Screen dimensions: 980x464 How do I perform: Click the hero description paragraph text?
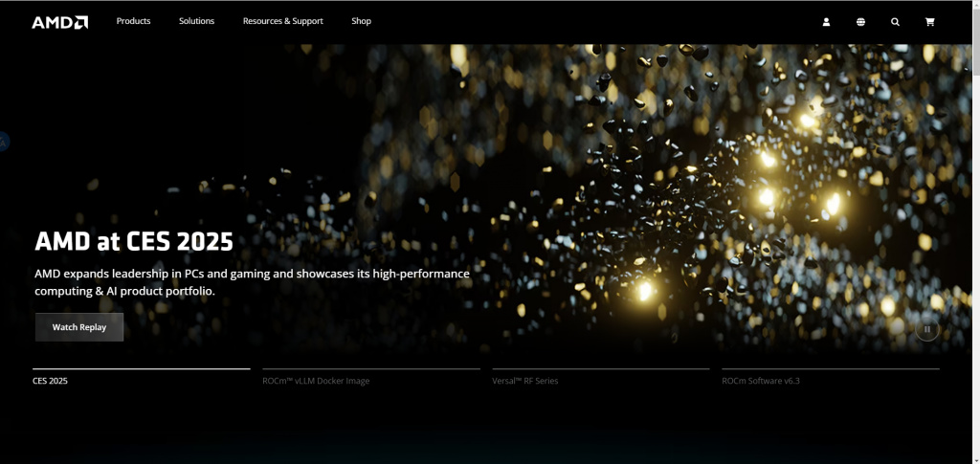[252, 282]
